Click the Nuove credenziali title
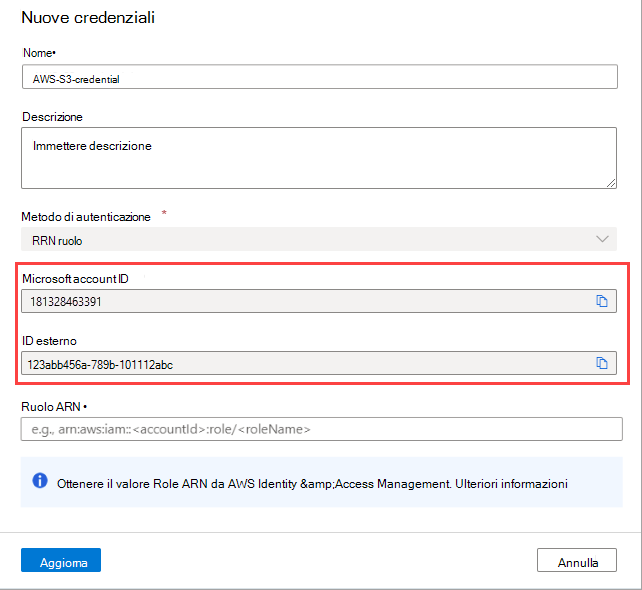The height and width of the screenshot is (590, 642). (88, 18)
